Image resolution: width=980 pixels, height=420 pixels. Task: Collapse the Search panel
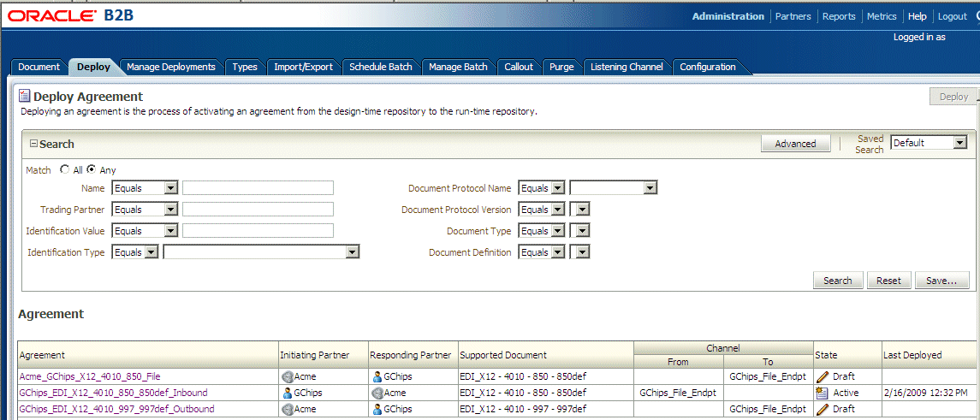click(33, 144)
